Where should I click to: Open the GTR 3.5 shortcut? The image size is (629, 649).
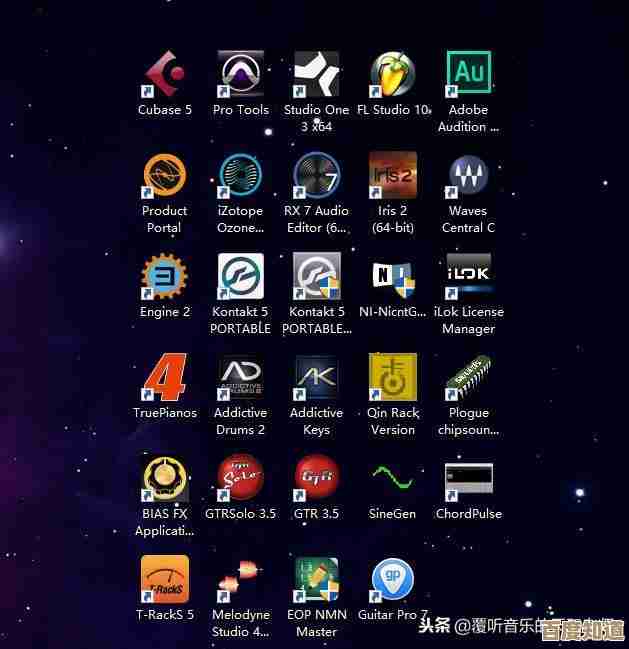tap(317, 478)
